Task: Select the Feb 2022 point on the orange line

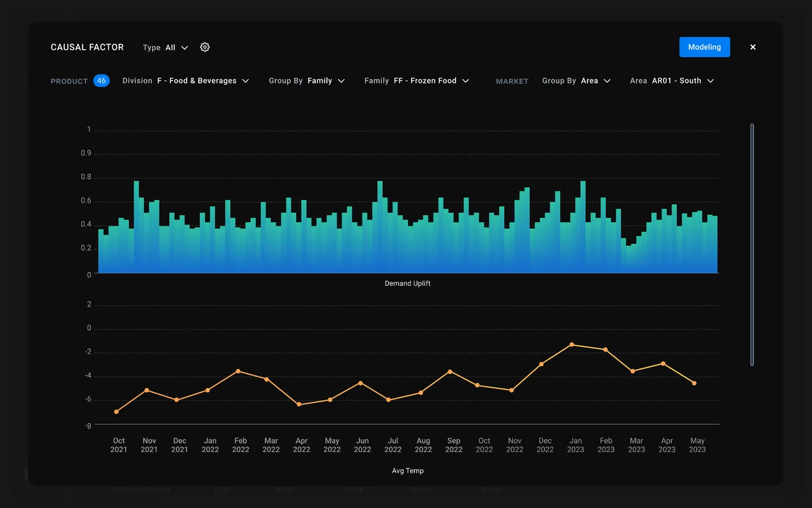Action: click(238, 371)
